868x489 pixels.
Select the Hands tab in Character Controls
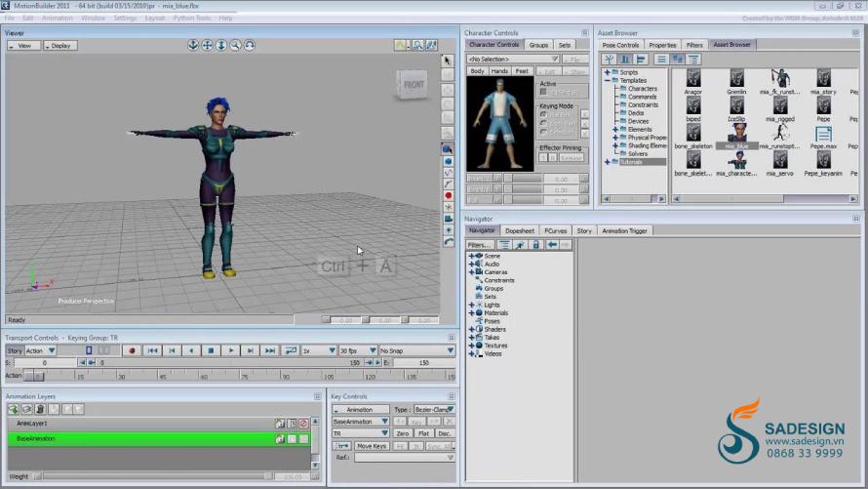(x=499, y=71)
